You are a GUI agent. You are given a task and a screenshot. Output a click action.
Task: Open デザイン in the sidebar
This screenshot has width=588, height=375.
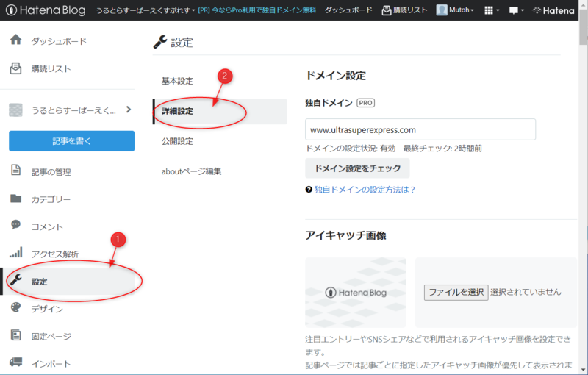coord(47,309)
